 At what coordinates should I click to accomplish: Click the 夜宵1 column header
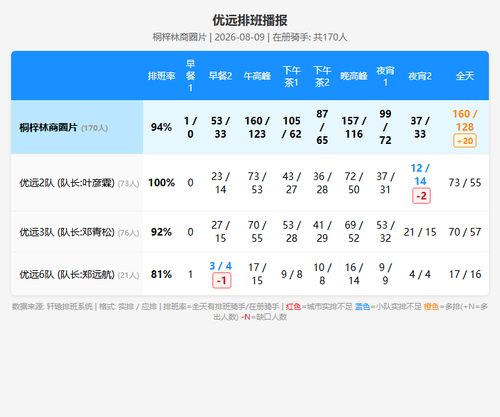385,76
